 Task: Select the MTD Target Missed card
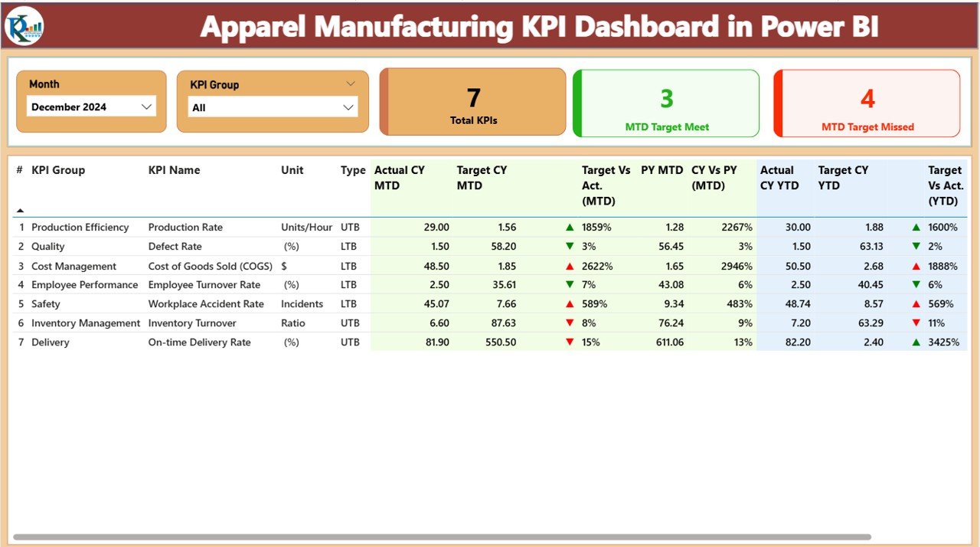coord(866,103)
